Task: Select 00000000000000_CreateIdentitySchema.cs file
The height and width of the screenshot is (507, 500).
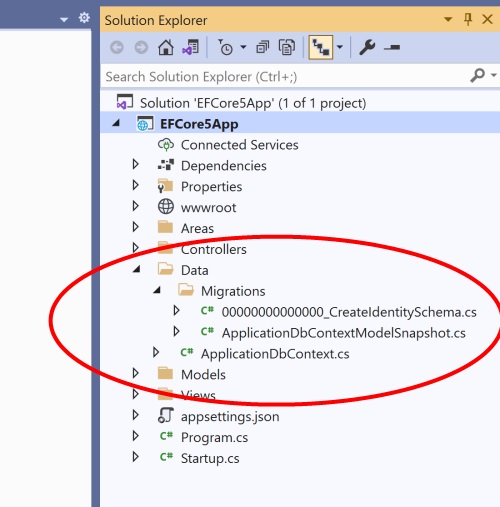Action: click(x=349, y=312)
